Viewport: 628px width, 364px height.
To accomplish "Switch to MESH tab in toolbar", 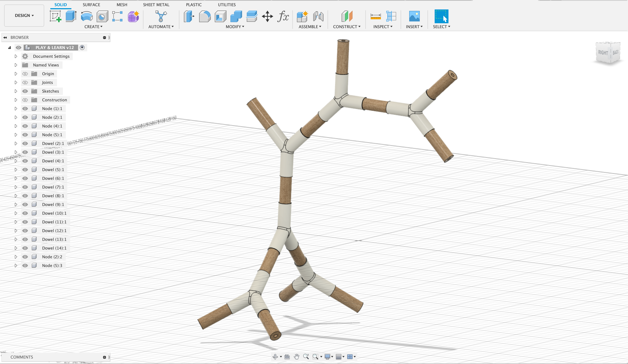I will click(x=122, y=5).
